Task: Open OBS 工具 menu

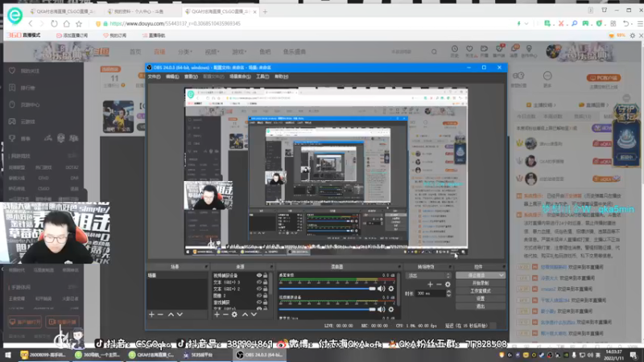Action: click(x=262, y=76)
